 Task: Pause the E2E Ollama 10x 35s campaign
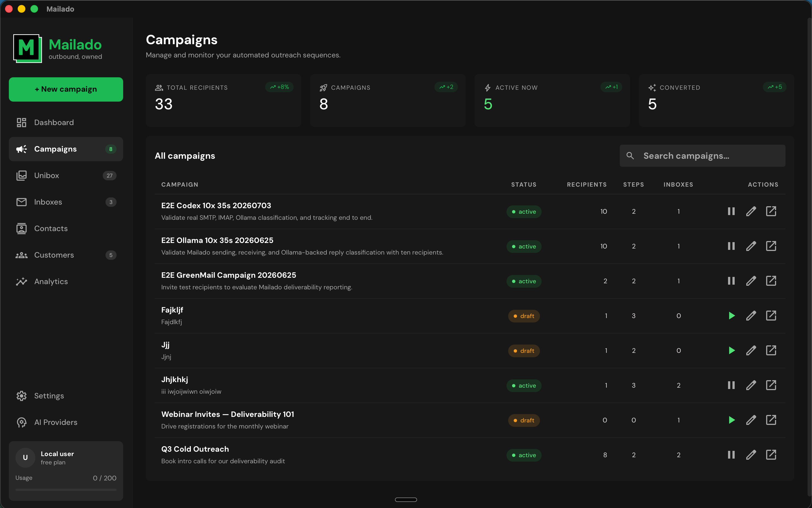point(731,246)
